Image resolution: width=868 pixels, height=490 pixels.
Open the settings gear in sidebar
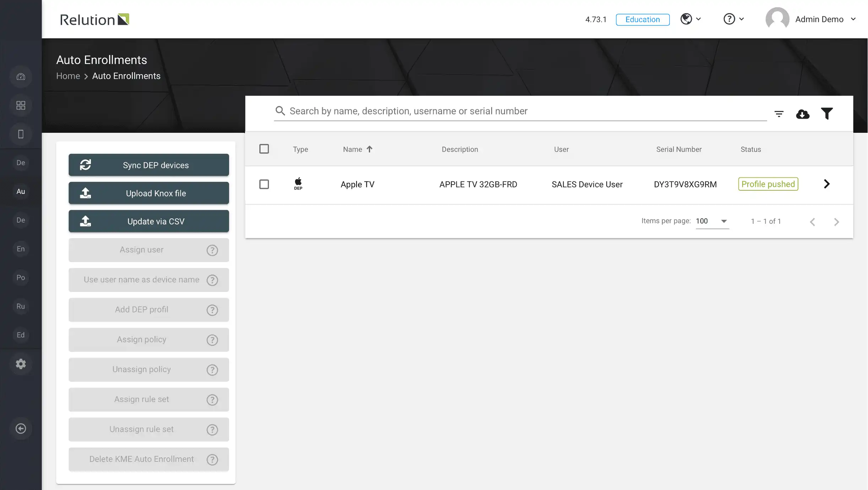21,364
